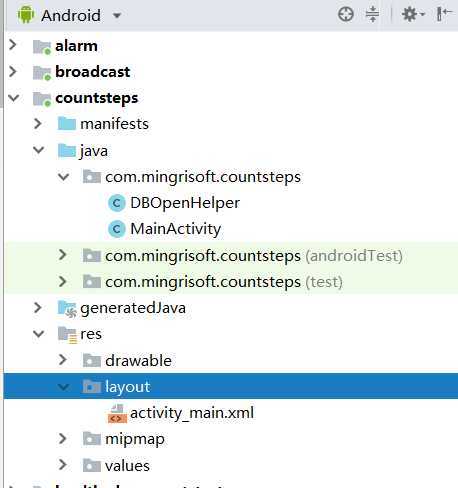Expand the manifests folder
This screenshot has width=458, height=488.
(38, 124)
